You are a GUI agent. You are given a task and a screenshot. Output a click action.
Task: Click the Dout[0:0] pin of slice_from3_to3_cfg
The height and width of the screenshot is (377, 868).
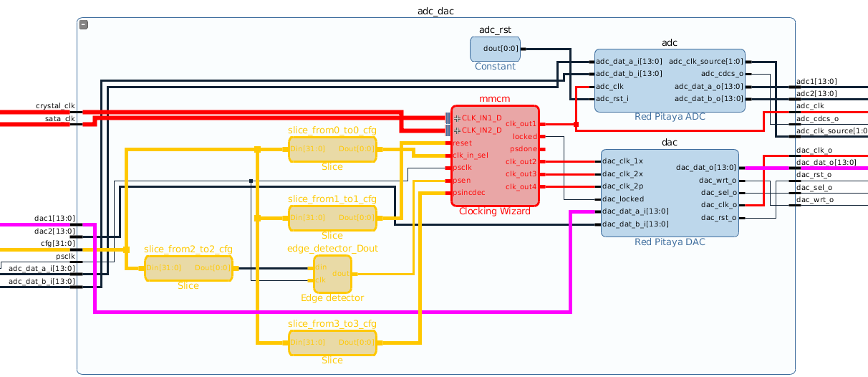pos(357,343)
